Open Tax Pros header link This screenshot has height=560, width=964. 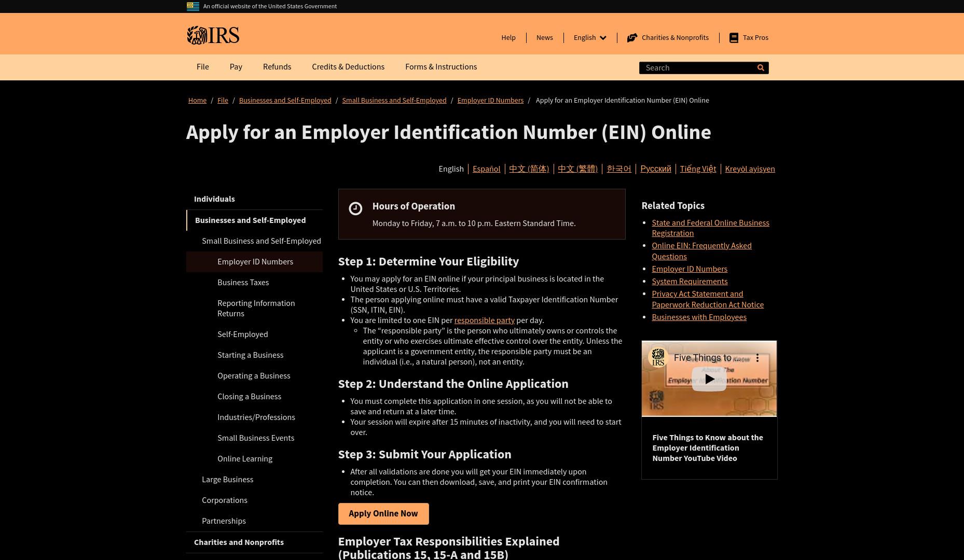(749, 37)
